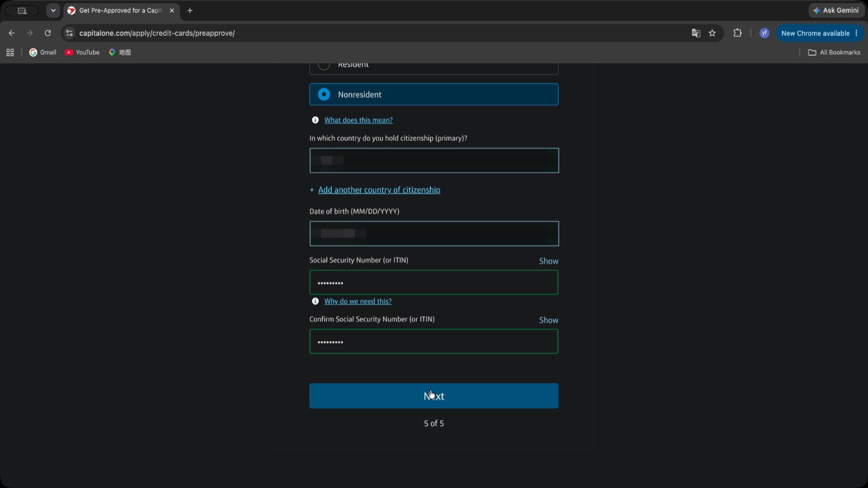The image size is (868, 488).
Task: Click the browser back arrow
Action: (x=11, y=33)
